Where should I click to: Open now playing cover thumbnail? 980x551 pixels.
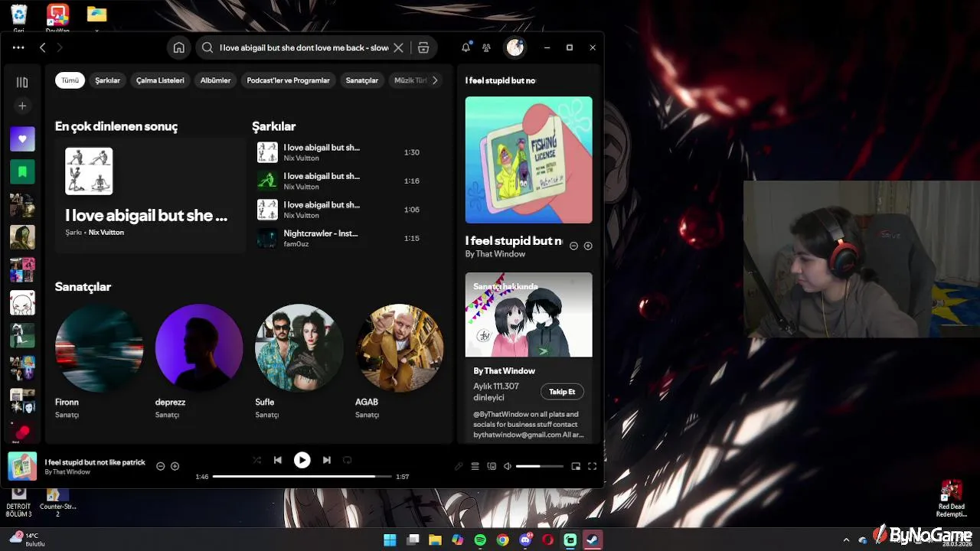coord(22,466)
